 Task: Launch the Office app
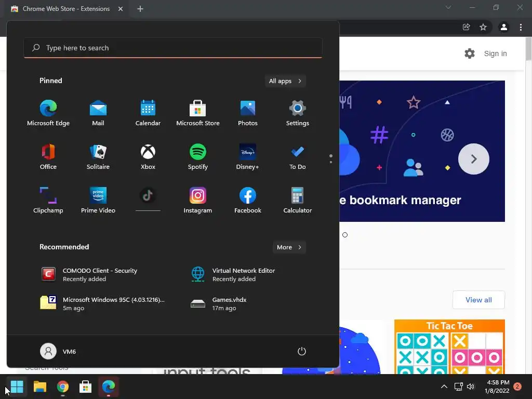48,157
